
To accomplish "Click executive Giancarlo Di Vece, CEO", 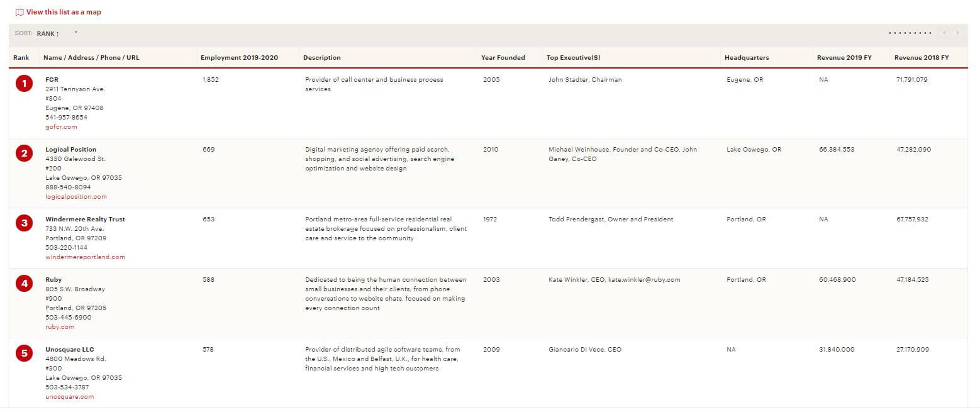I will (585, 350).
